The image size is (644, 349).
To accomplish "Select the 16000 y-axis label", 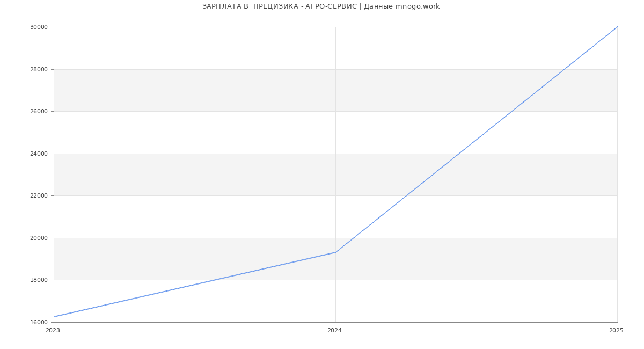I will [x=39, y=322].
